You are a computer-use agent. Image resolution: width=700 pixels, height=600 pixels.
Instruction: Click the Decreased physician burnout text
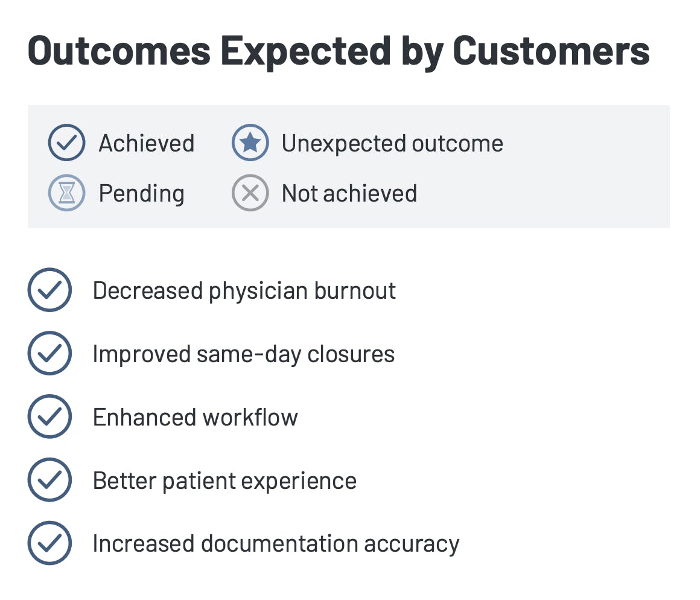244,291
